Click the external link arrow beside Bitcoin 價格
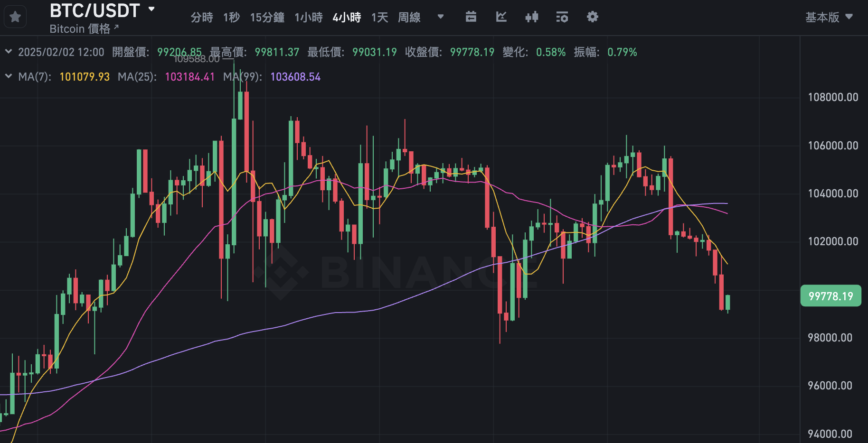This screenshot has height=443, width=868. point(116,28)
